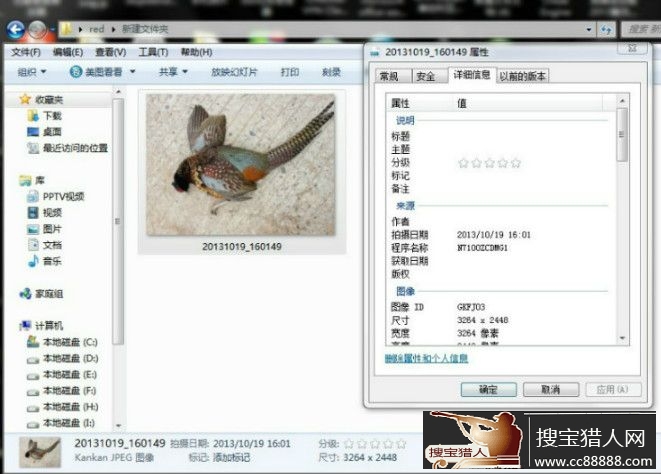Click the 尺寸 value 3264 x 2448
661x474 pixels.
483,320
